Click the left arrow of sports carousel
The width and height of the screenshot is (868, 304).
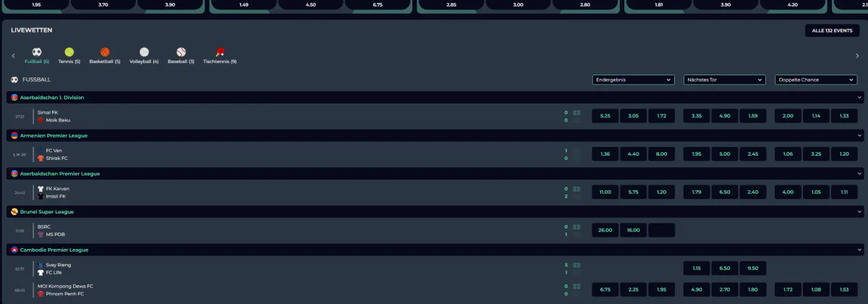pos(13,56)
